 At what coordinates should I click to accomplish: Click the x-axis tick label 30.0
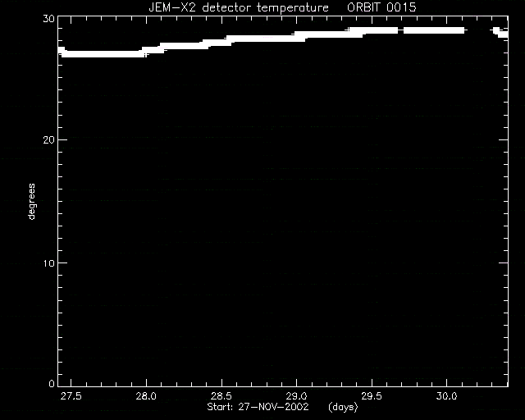446,396
